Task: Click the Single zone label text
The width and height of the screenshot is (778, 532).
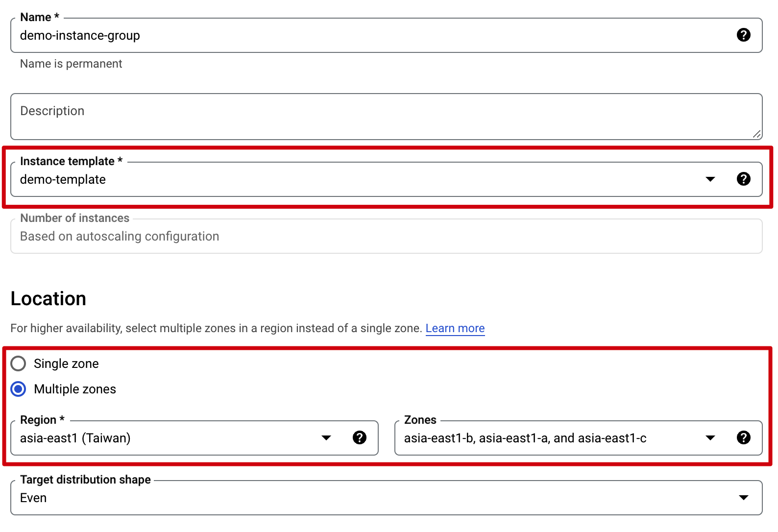Action: [66, 363]
